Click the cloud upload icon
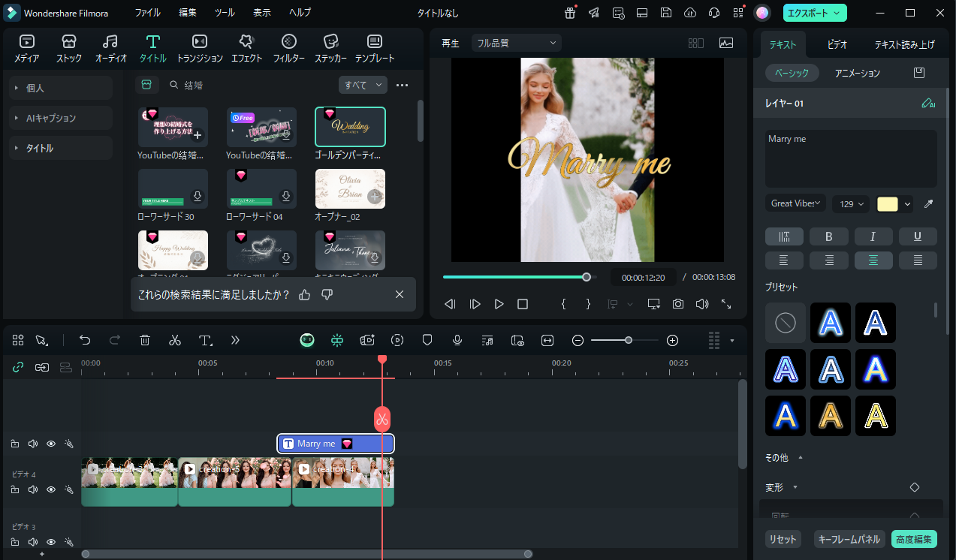956x560 pixels. [x=691, y=13]
